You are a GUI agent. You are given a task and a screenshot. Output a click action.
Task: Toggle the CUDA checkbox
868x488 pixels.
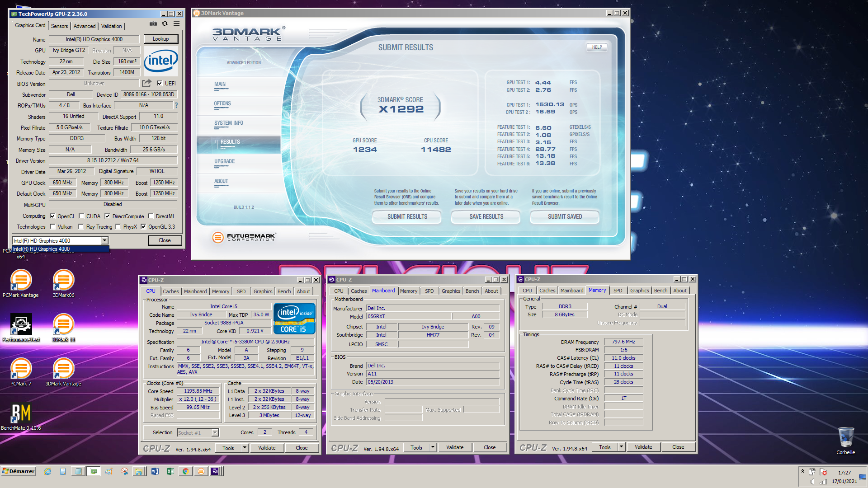pyautogui.click(x=81, y=216)
